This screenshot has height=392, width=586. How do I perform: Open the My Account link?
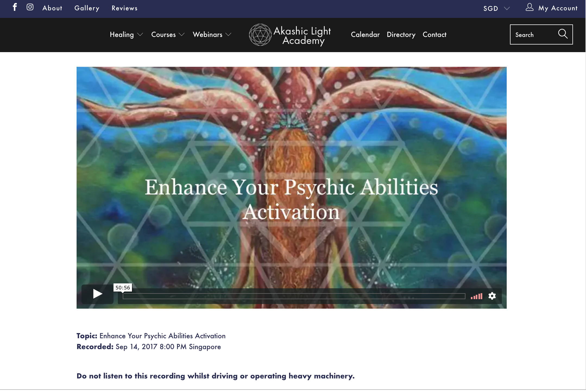pos(558,8)
